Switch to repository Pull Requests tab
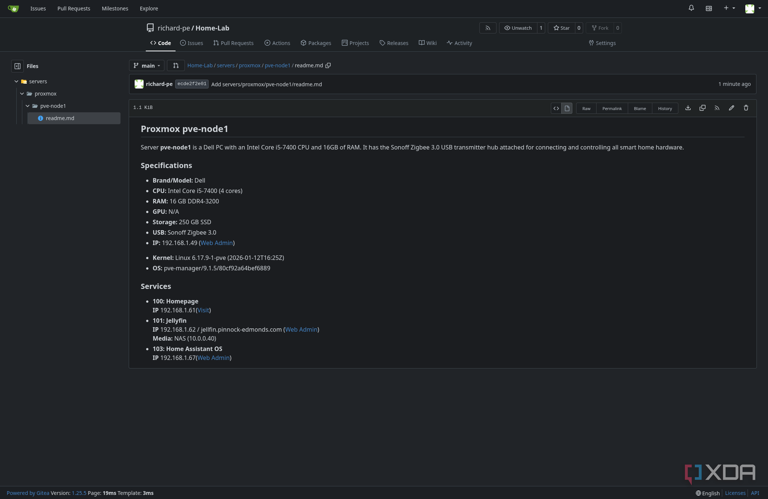This screenshot has height=499, width=768. coord(233,43)
